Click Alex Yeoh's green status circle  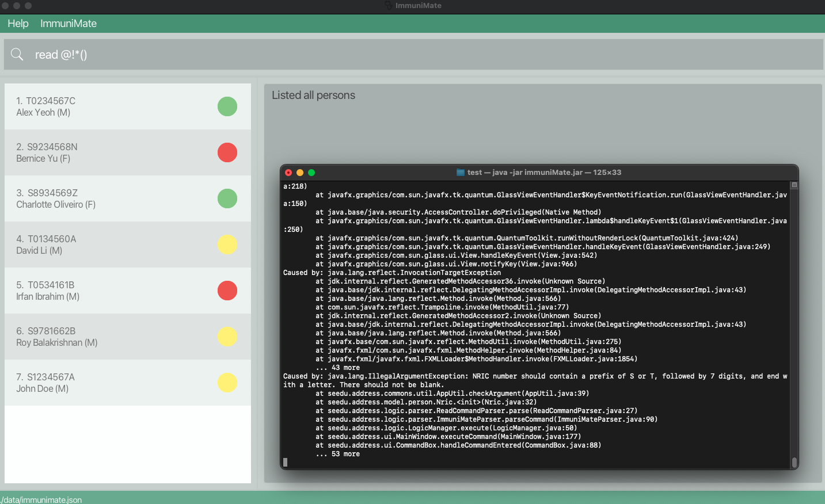(x=227, y=106)
